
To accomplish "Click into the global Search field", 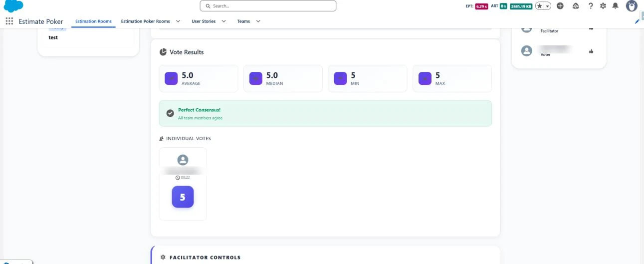I will coord(268,6).
